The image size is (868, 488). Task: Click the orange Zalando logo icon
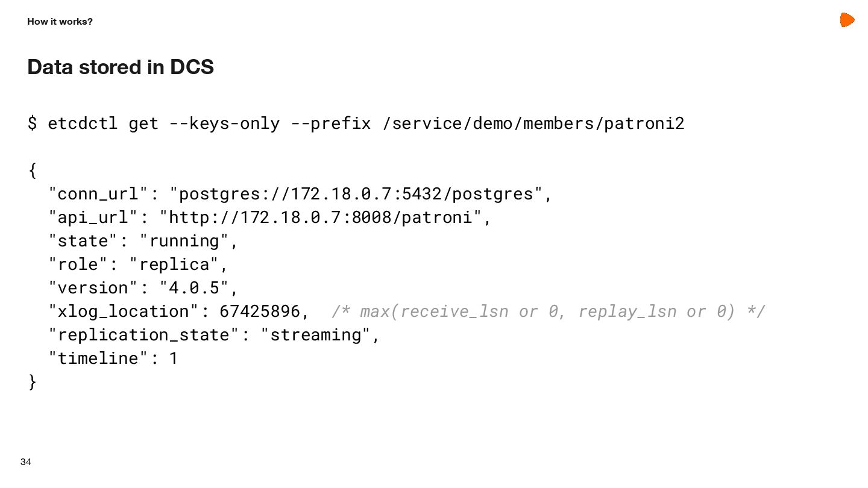(x=847, y=20)
